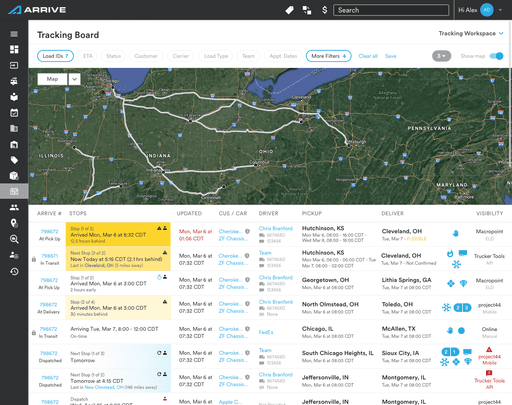
Task: Select the Map view button
Action: (52, 79)
